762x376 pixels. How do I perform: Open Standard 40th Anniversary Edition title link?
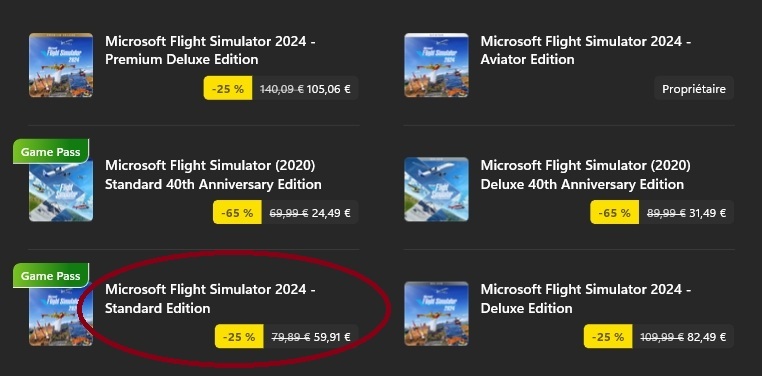(x=213, y=175)
